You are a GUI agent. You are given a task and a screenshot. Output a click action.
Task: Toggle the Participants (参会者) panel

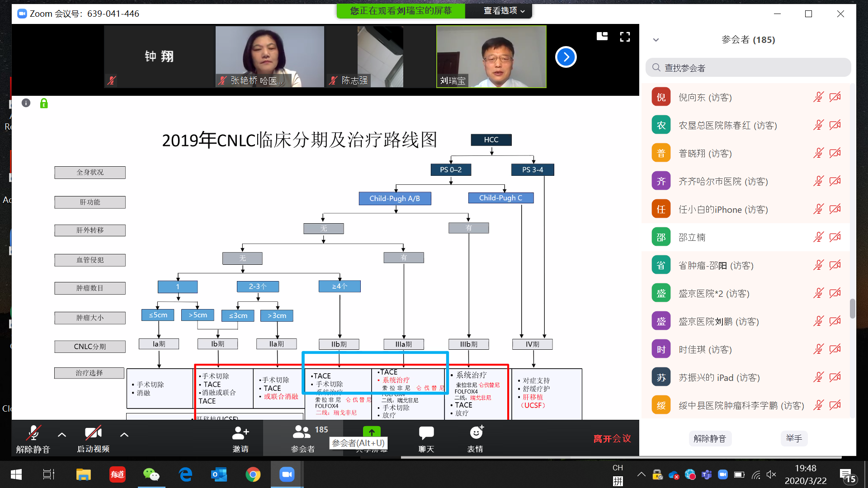tap(302, 438)
